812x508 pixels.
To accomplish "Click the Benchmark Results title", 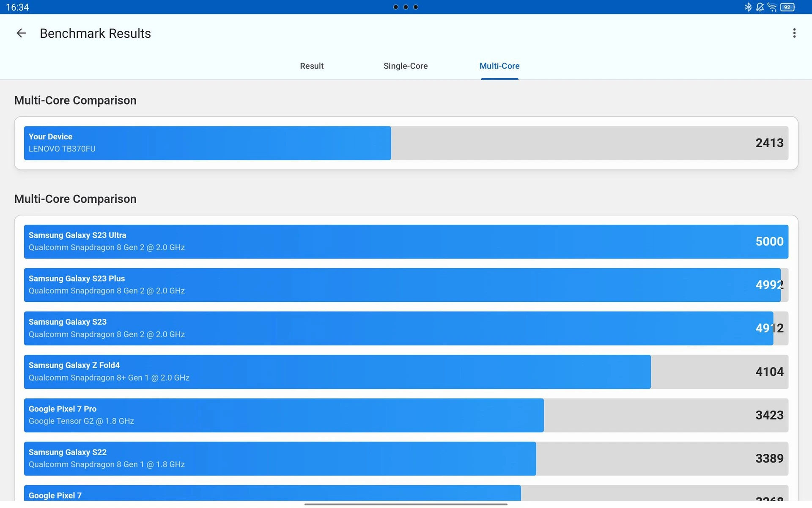I will tap(95, 33).
